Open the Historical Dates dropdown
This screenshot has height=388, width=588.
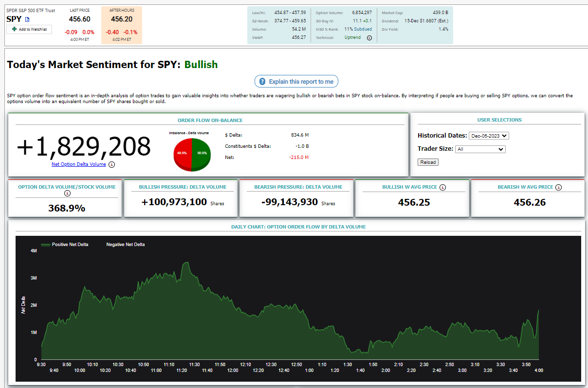tap(489, 136)
